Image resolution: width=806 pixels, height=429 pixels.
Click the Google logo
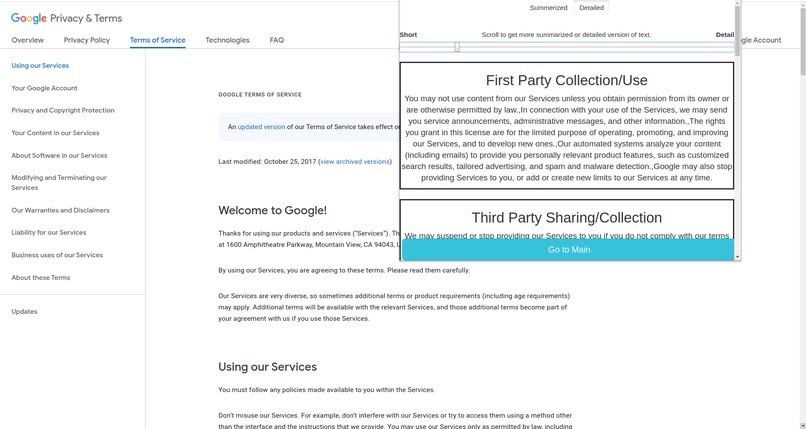pos(29,18)
